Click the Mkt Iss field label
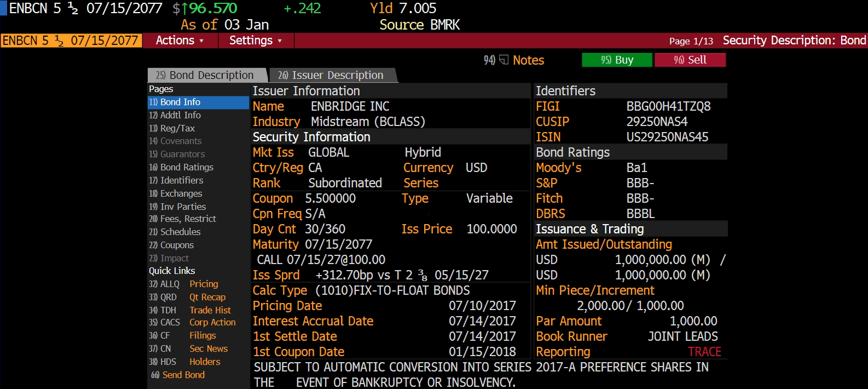The image size is (868, 389). tap(273, 152)
